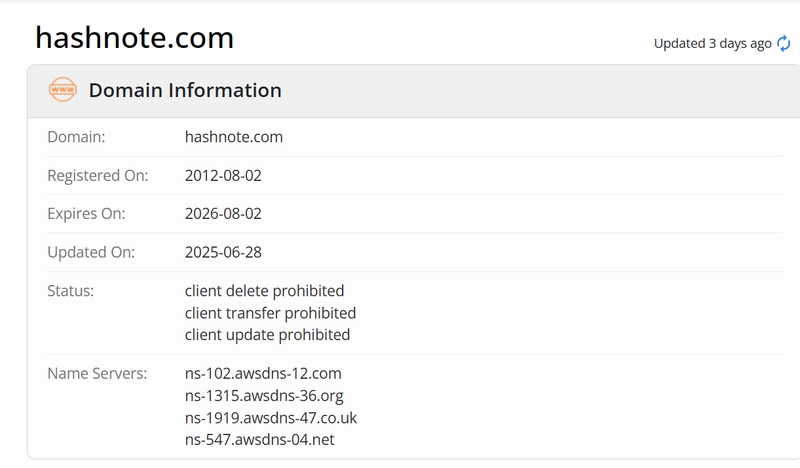Click the 'Name Servers:' label
The width and height of the screenshot is (800, 468).
click(x=97, y=374)
